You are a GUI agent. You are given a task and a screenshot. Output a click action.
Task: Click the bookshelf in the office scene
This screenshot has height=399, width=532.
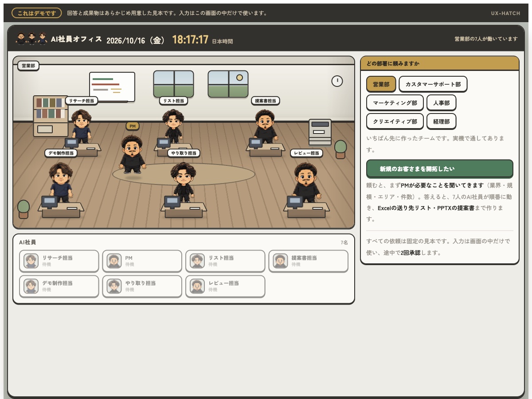point(51,116)
